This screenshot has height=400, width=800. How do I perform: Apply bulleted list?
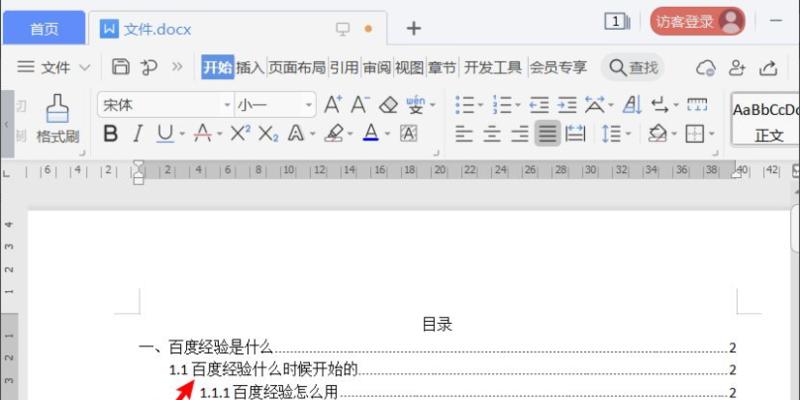click(464, 105)
